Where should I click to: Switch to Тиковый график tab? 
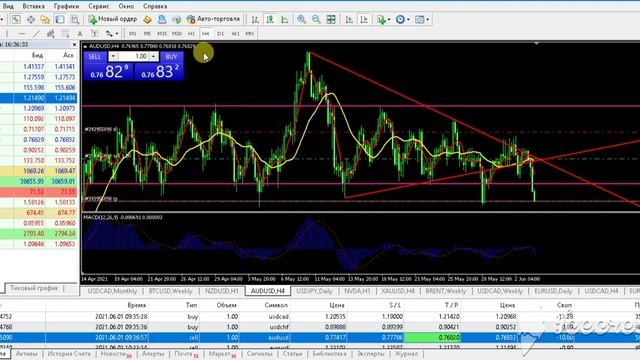click(34, 288)
